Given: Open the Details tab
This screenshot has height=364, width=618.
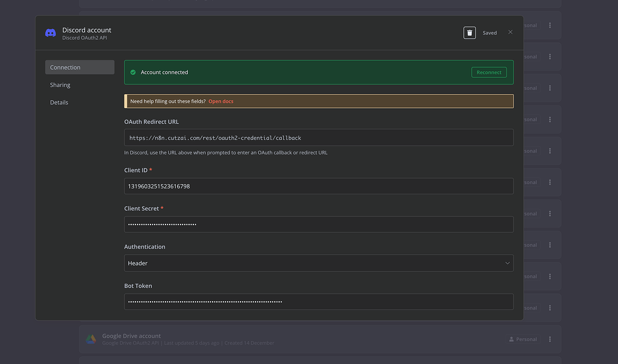Looking at the screenshot, I should pyautogui.click(x=59, y=102).
